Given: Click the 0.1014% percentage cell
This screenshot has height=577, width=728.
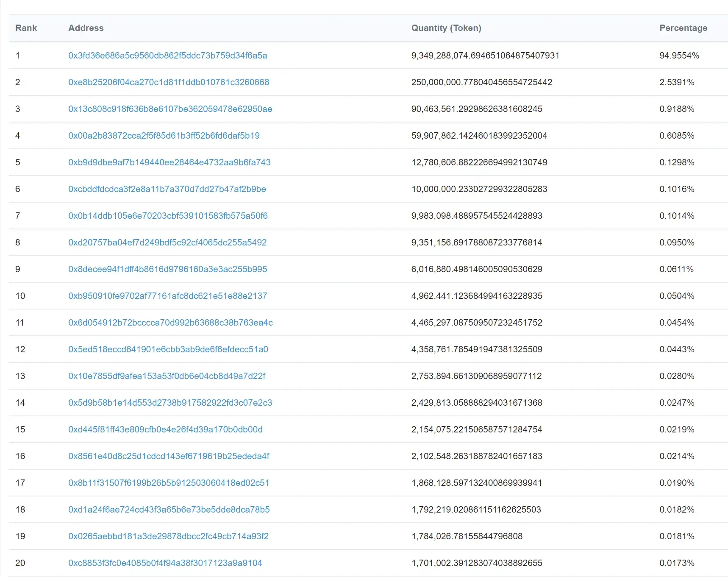Looking at the screenshot, I should click(677, 216).
